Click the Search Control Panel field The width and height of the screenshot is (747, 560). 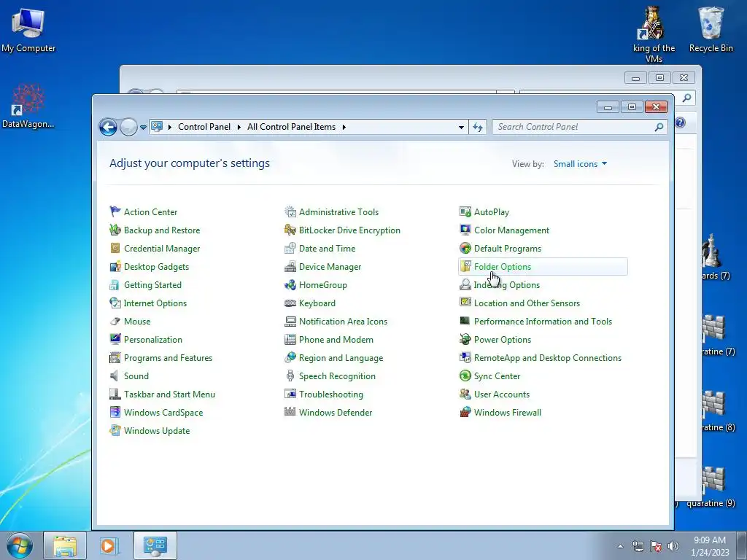pos(579,127)
